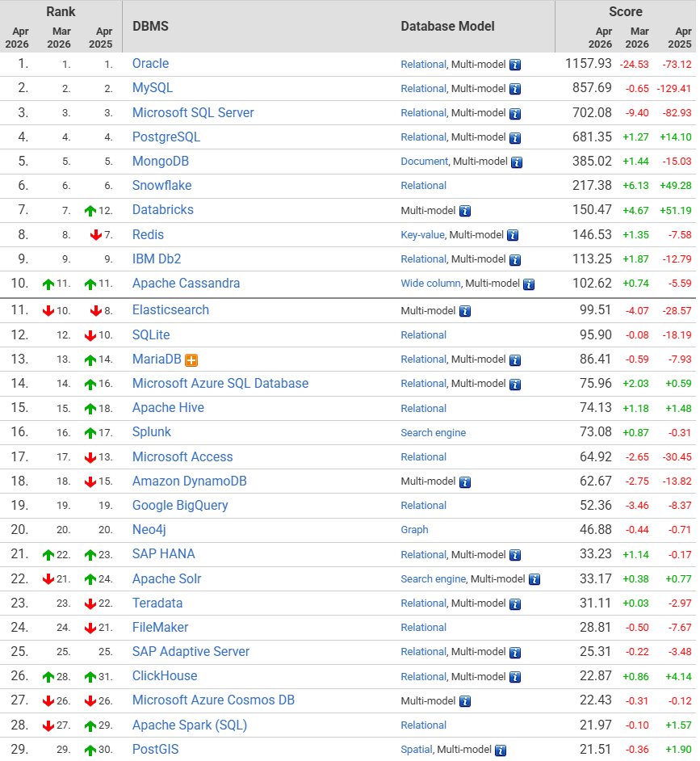Click the info icon beside MongoDB's Multi-model
This screenshot has height=761, width=700.
(517, 162)
